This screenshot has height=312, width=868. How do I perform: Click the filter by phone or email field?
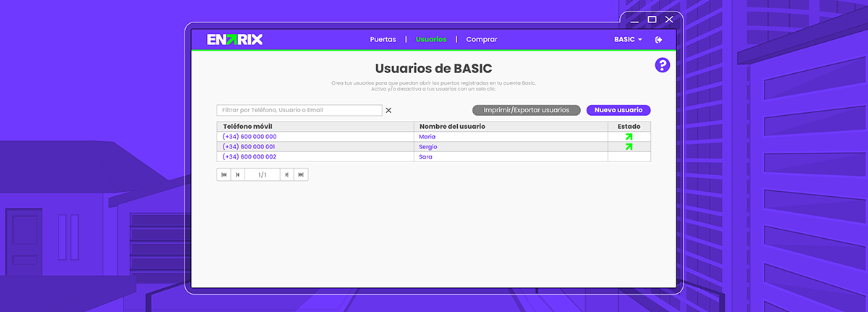(299, 110)
